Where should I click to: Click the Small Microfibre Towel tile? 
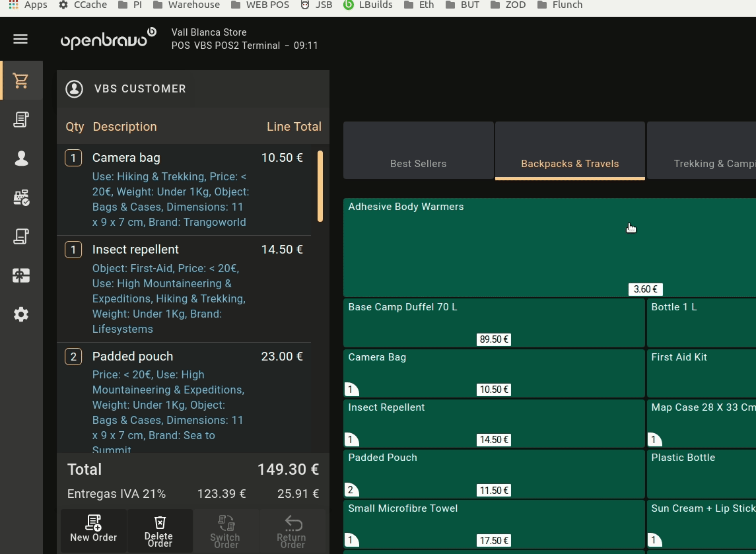click(x=493, y=525)
